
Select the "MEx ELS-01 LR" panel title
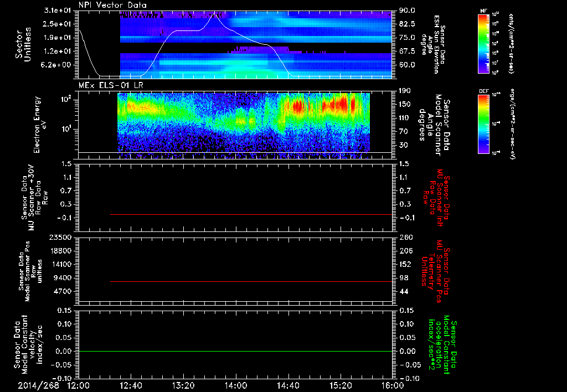click(111, 85)
